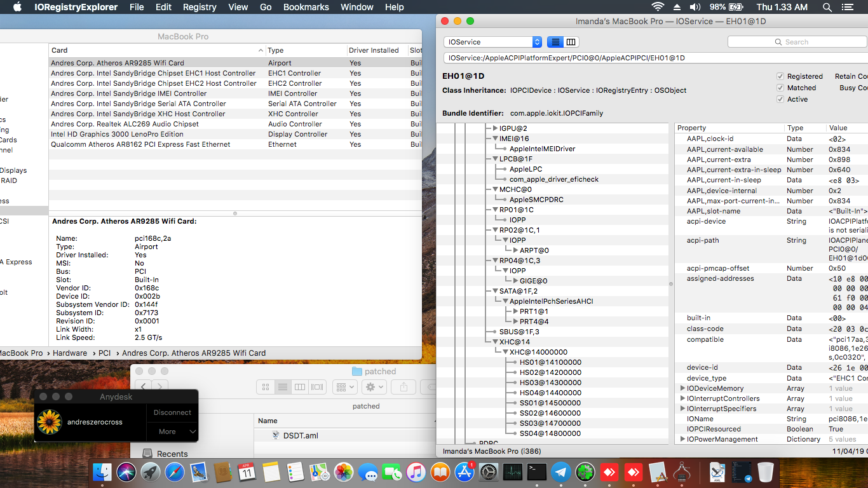Click the Hardware breadcrumb link
Viewport: 868px width, 488px height.
[x=71, y=353]
